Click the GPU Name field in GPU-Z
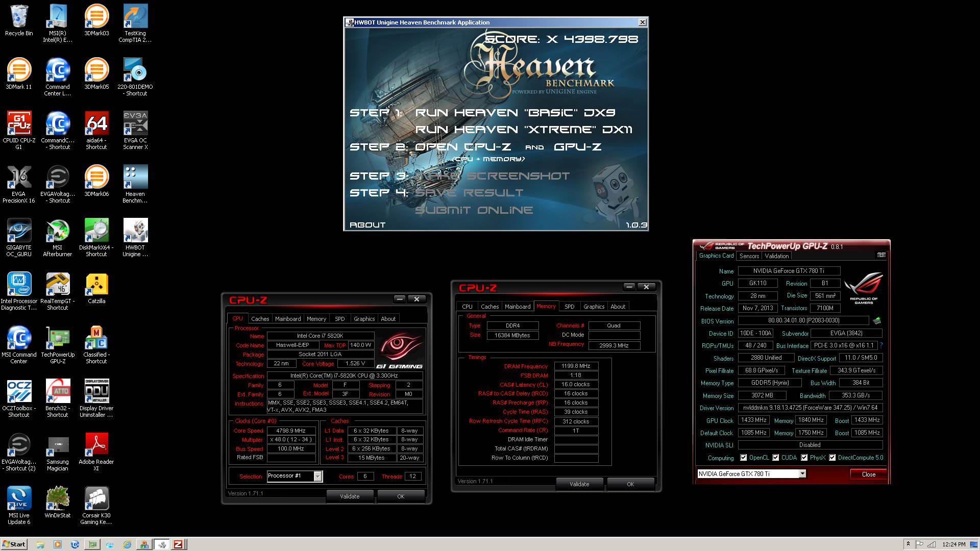The height and width of the screenshot is (551, 980). (789, 271)
